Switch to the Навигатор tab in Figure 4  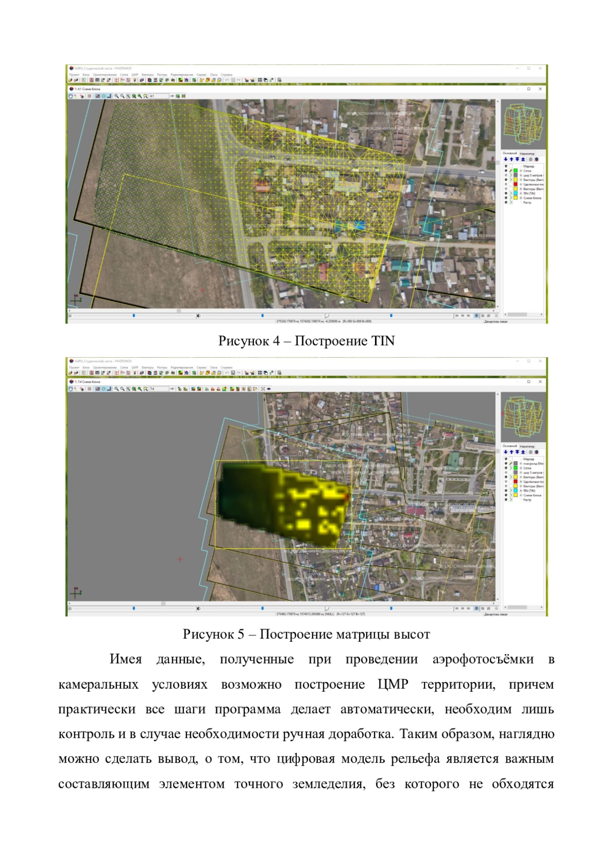[x=527, y=153]
